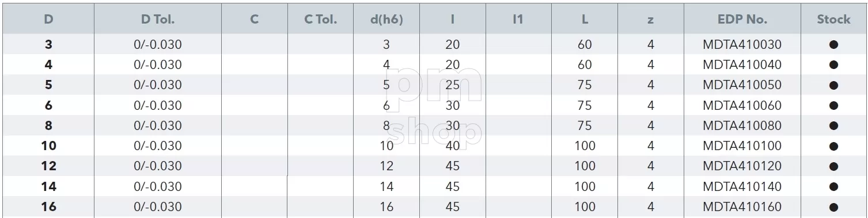Click the d(h6) column header
This screenshot has width=868, height=218.
tap(386, 20)
